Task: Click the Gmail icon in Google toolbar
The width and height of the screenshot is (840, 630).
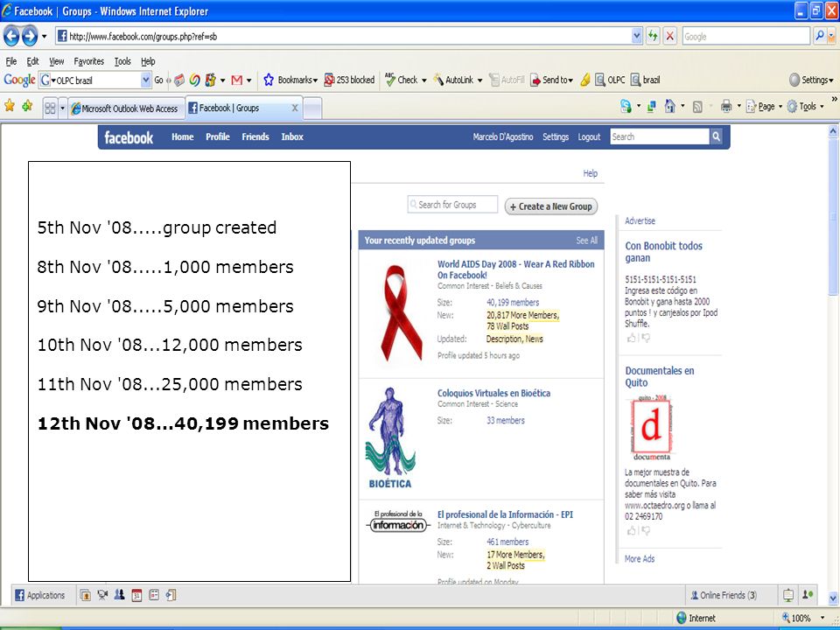Action: [237, 80]
